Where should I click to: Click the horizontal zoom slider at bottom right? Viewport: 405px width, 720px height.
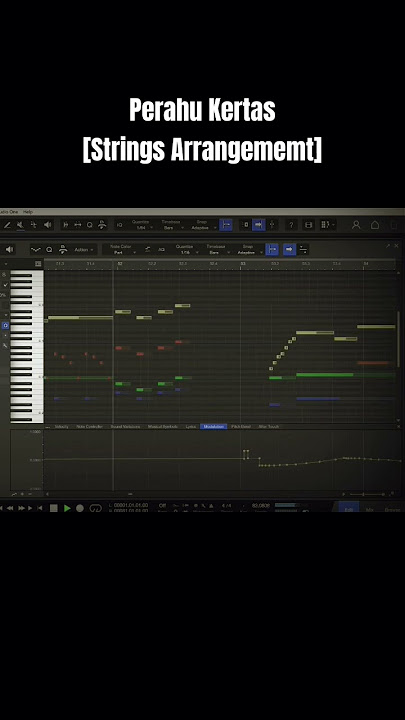(x=367, y=494)
